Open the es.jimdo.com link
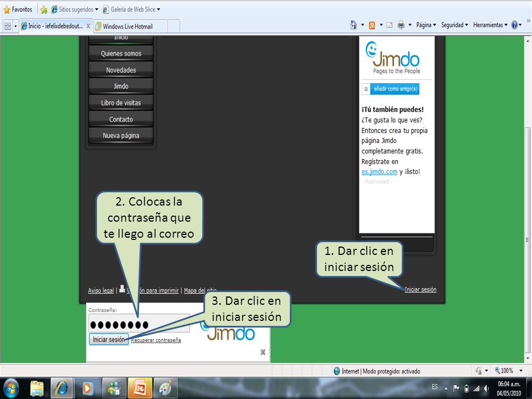Screen dimensions: 532x399 [379, 172]
